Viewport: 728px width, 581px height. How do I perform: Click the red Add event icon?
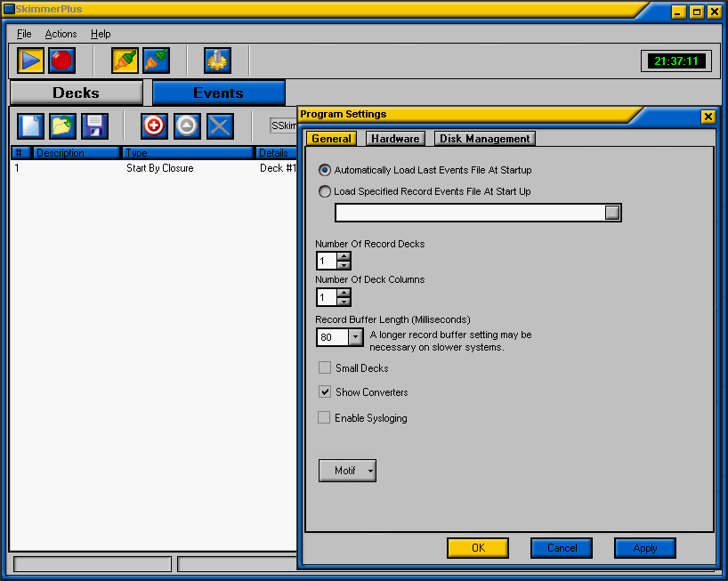(x=154, y=125)
